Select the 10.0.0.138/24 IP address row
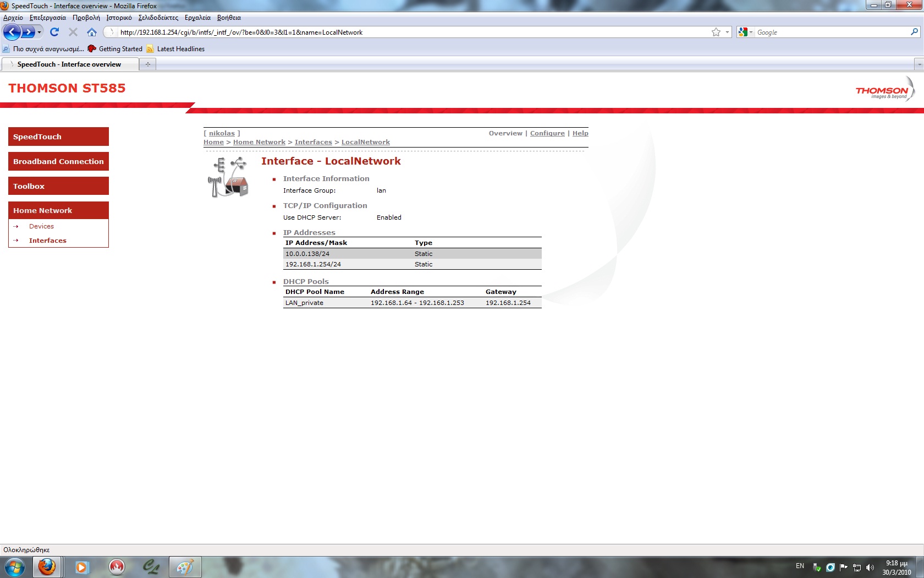The width and height of the screenshot is (924, 578). pos(413,254)
